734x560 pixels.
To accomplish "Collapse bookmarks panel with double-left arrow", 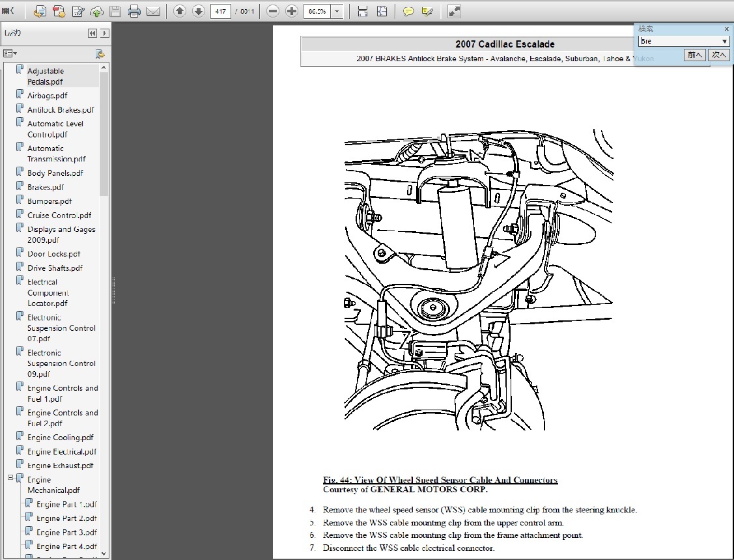I will [92, 33].
